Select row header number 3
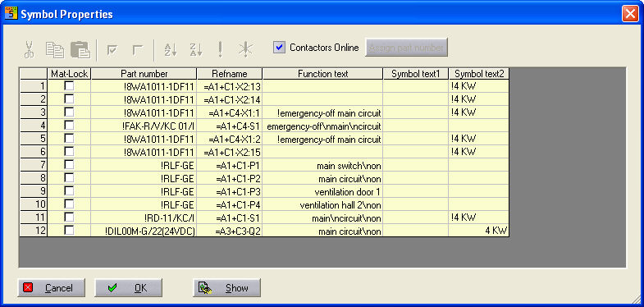The height and width of the screenshot is (307, 644). click(x=34, y=112)
